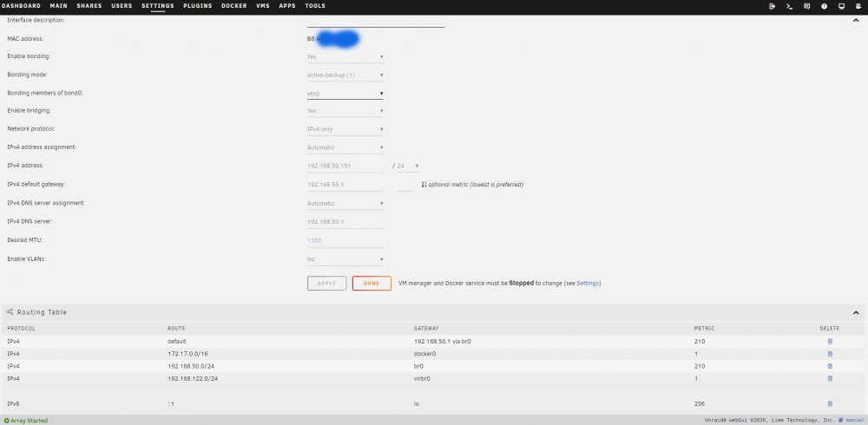Click the optional metric input field
This screenshot has width=868, height=425.
tap(405, 184)
